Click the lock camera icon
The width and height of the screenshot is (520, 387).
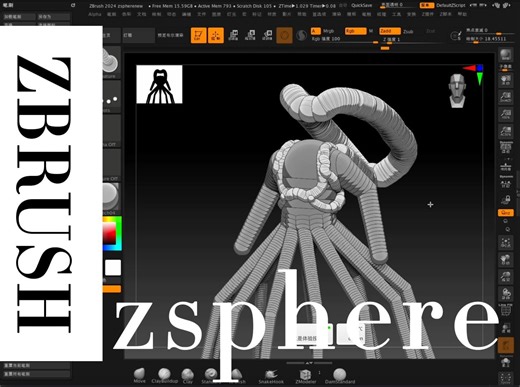click(x=506, y=200)
